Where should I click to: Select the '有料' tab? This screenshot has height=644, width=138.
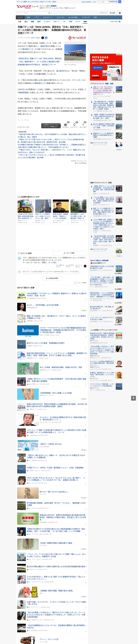click(95, 17)
